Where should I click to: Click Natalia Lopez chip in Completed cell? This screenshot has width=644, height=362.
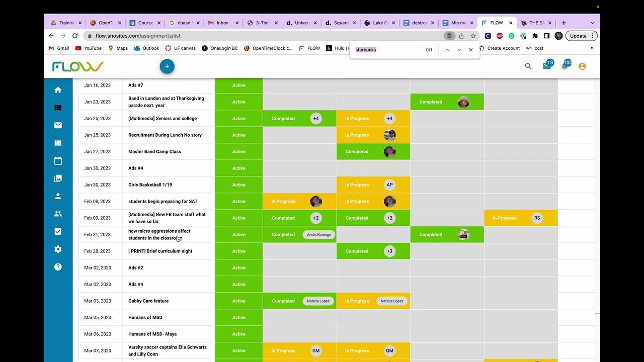(318, 301)
